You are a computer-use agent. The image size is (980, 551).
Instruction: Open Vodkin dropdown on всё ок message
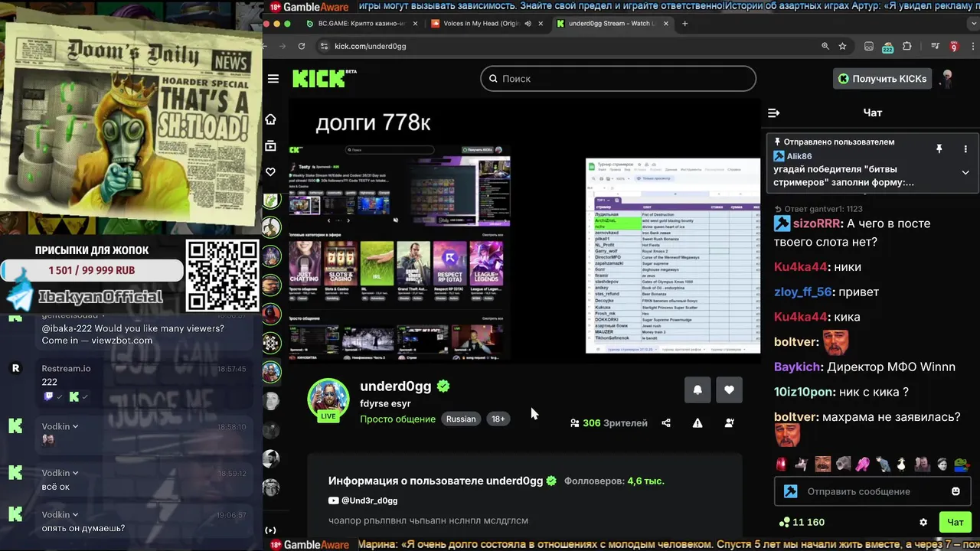pyautogui.click(x=75, y=473)
